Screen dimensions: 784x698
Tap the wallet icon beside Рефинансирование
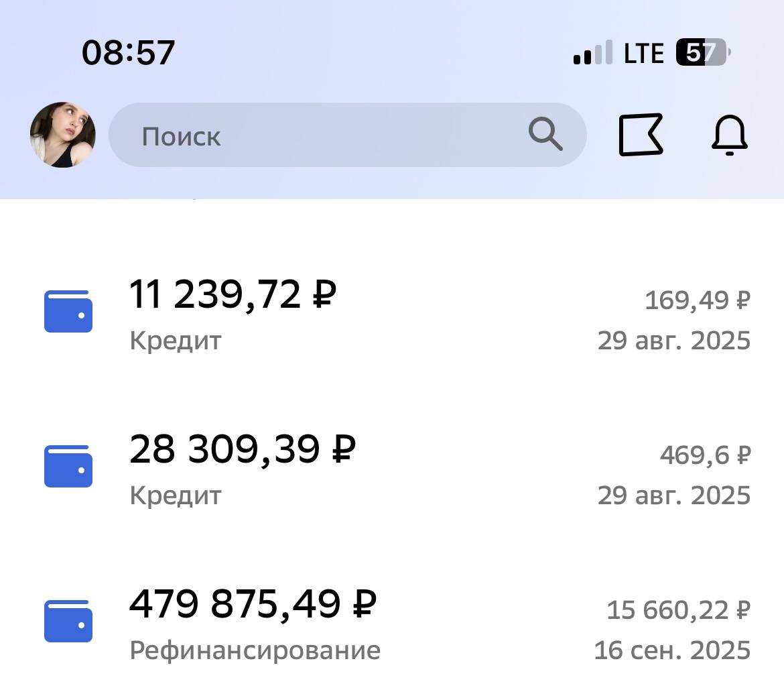click(x=68, y=620)
